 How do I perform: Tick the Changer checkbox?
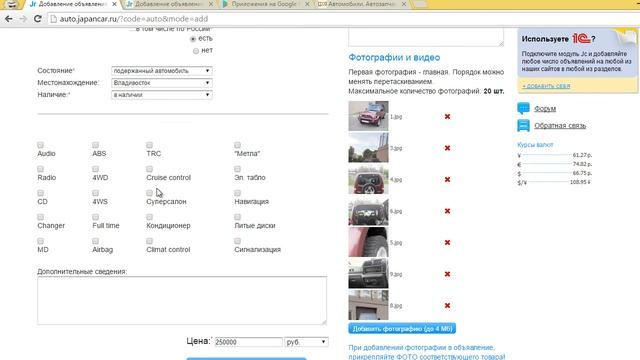[40, 217]
